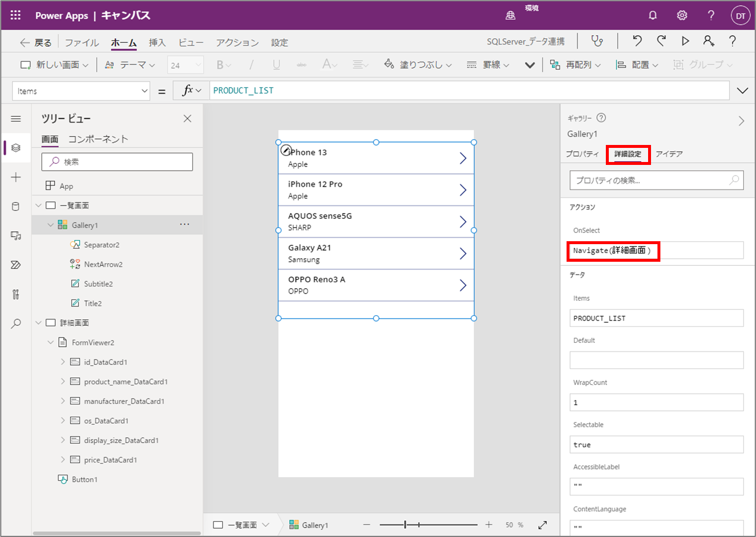
Task: Undo the last action
Action: pyautogui.click(x=638, y=41)
